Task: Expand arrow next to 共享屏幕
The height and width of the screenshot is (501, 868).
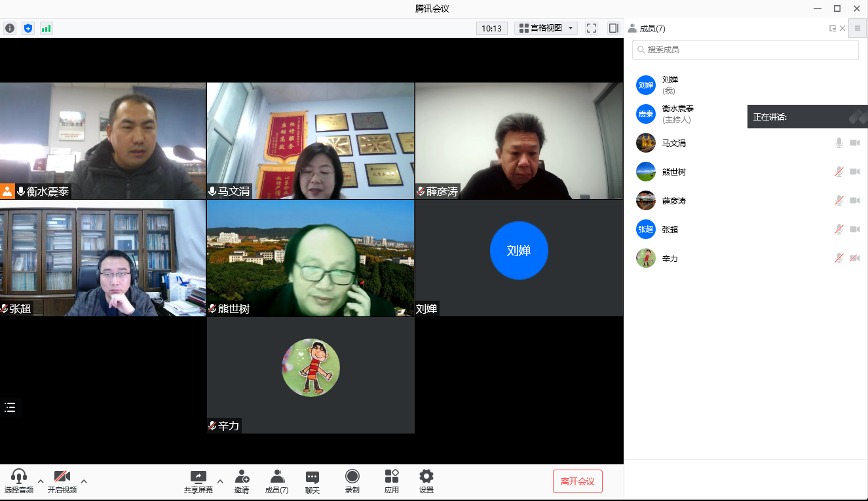Action: pos(220,481)
